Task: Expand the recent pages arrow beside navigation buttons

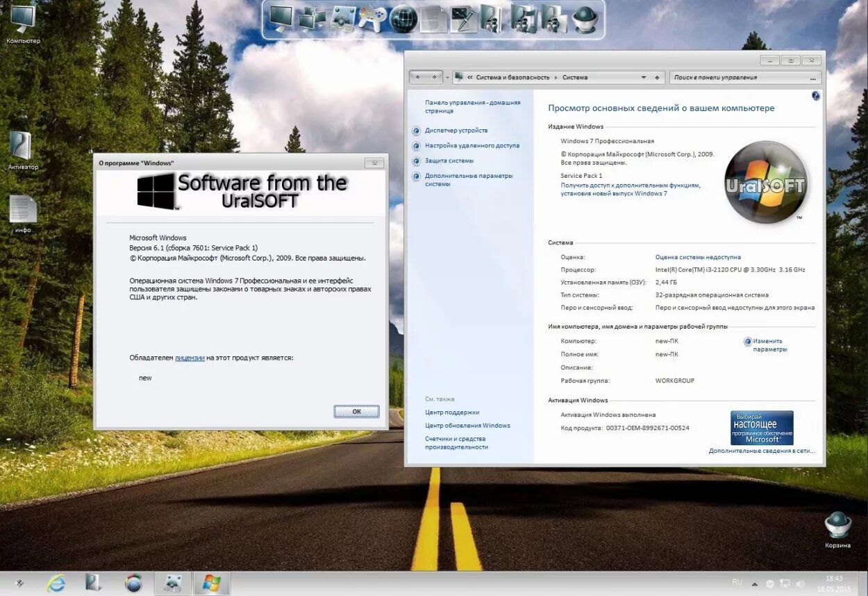Action: pos(447,78)
